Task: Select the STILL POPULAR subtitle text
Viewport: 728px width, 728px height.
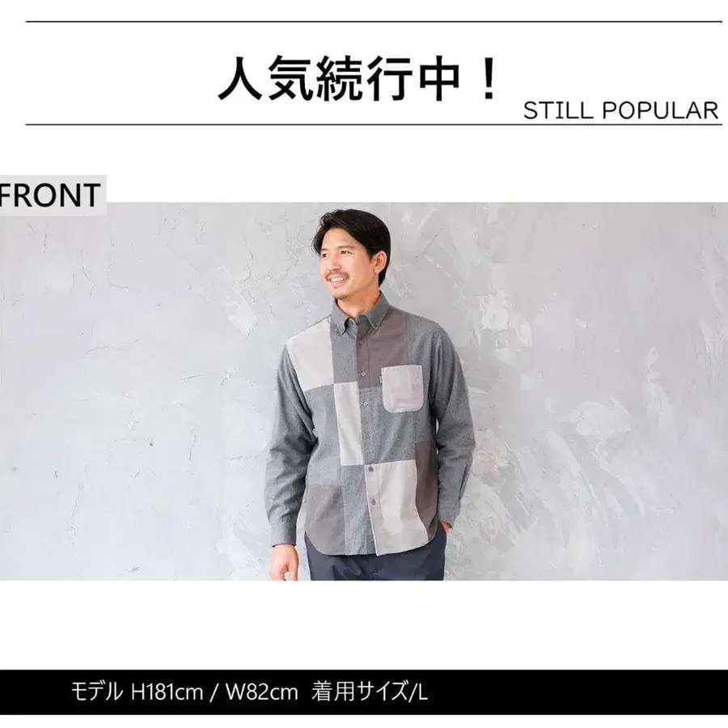Action: tap(621, 111)
